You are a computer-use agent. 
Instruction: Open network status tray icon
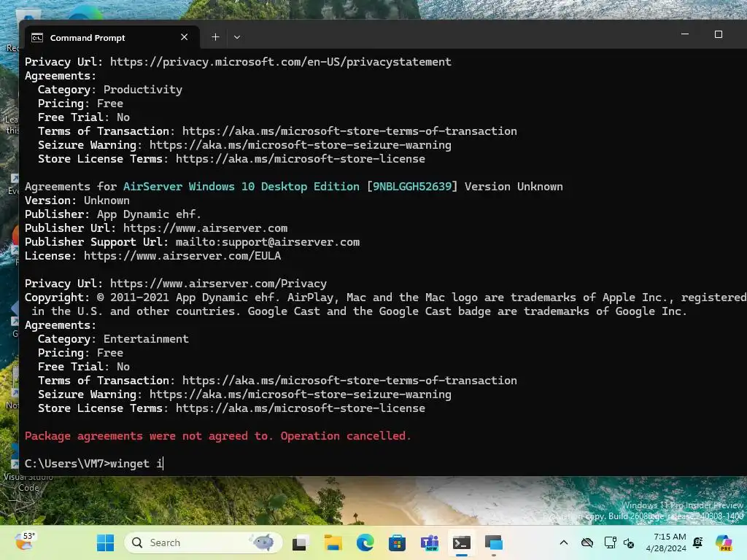pyautogui.click(x=610, y=542)
